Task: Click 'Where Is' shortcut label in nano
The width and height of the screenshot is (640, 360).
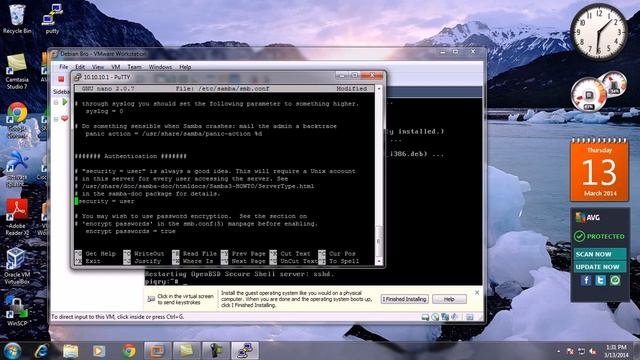Action: [198, 261]
